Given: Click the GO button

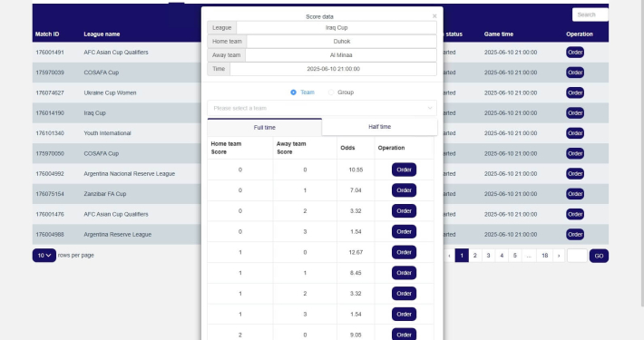Looking at the screenshot, I should point(599,256).
